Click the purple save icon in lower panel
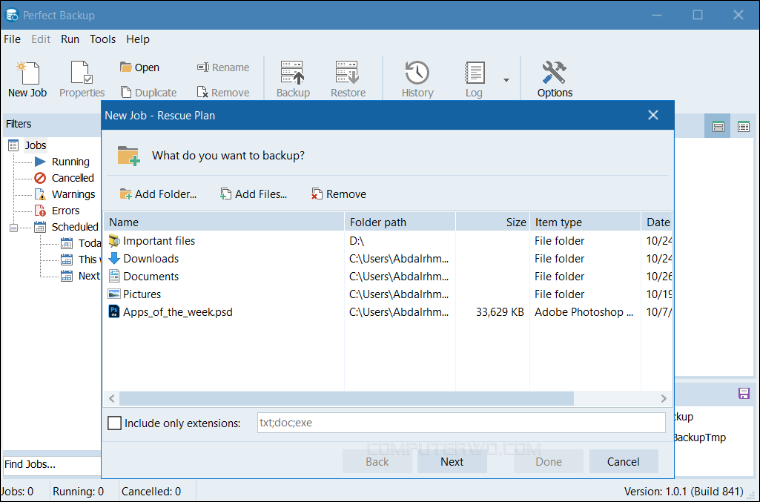The height and width of the screenshot is (502, 760). [744, 393]
